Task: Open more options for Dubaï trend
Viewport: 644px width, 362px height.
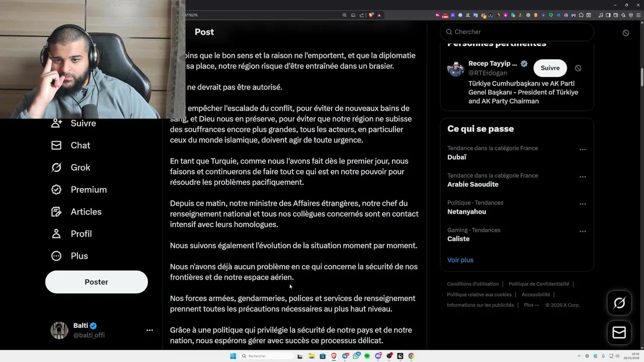Action: pyautogui.click(x=583, y=149)
